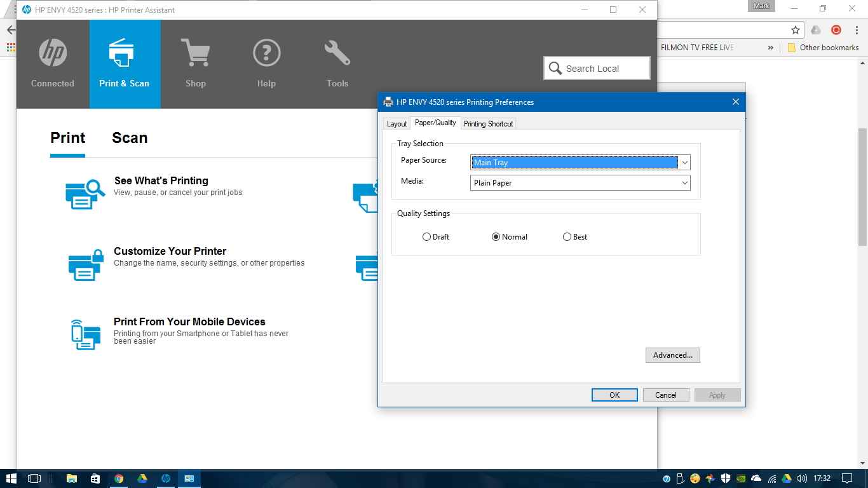This screenshot has height=488, width=868.
Task: Confirm preferences with OK
Action: tap(614, 395)
